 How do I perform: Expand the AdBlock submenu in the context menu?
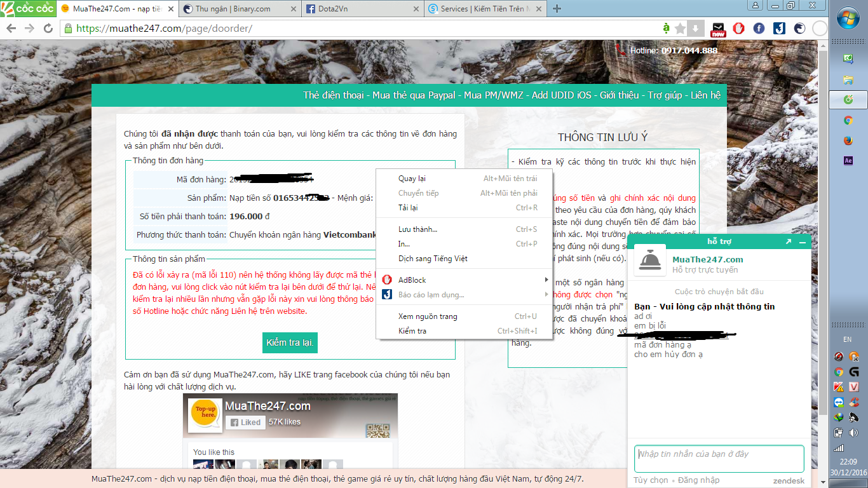pyautogui.click(x=465, y=280)
